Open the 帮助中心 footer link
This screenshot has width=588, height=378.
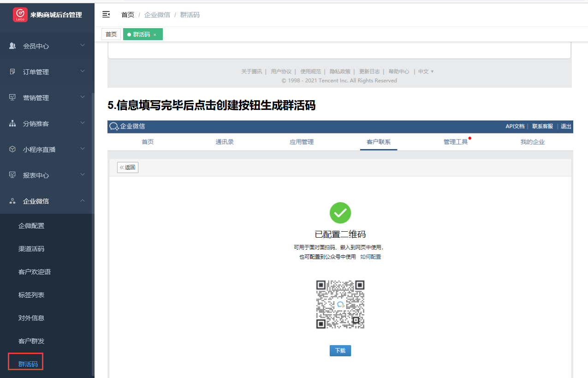point(399,72)
